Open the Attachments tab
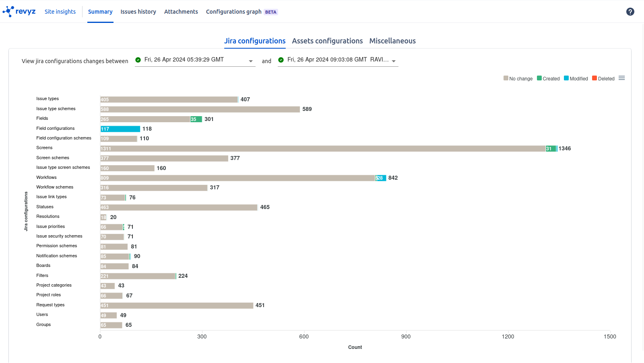This screenshot has height=363, width=644. (181, 12)
